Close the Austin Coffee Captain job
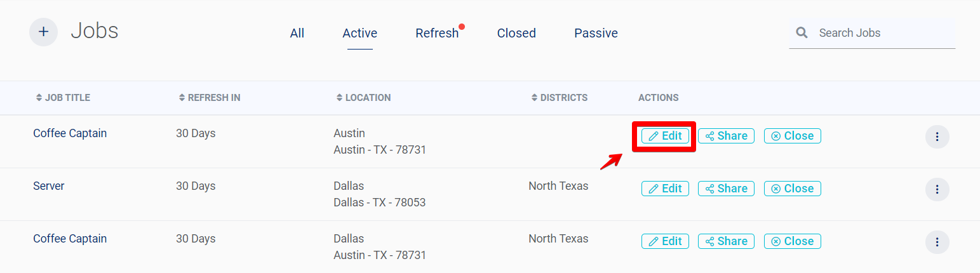Screen dimensions: 980x273 [x=792, y=136]
